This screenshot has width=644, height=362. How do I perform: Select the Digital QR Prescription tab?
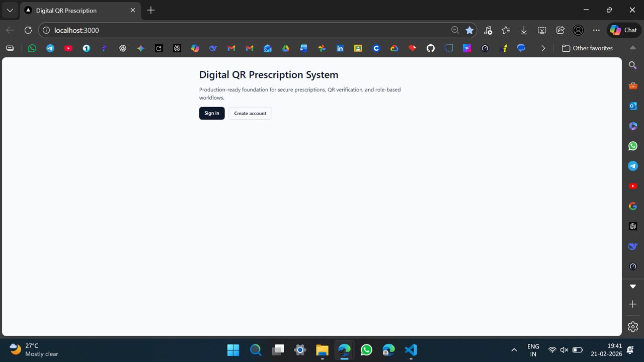coord(80,11)
